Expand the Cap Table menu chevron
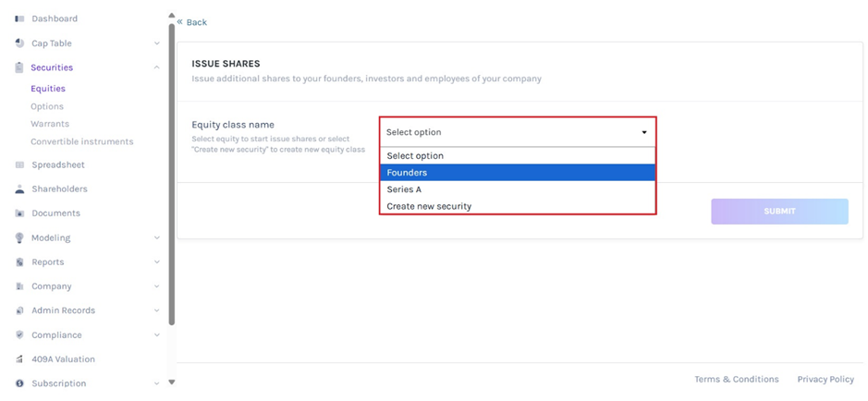Image resolution: width=868 pixels, height=401 pixels. [x=156, y=43]
